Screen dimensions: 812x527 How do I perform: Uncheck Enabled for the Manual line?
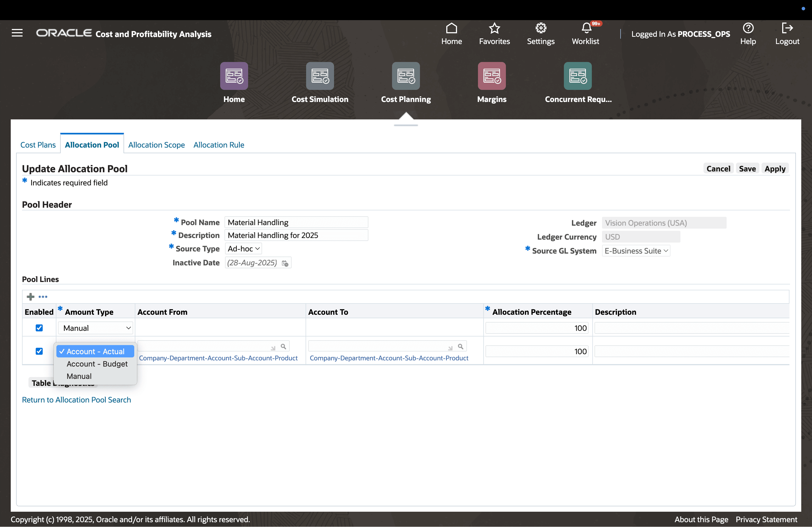tap(39, 328)
